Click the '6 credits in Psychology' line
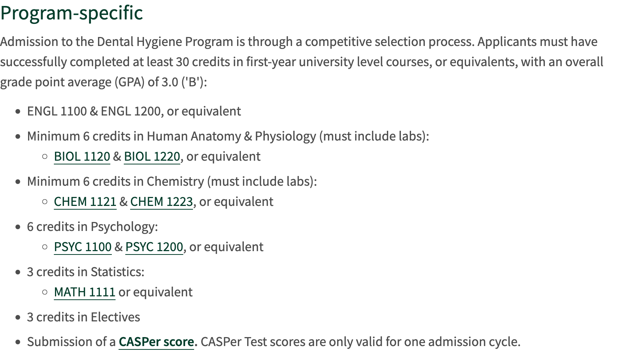This screenshot has width=638, height=364. pyautogui.click(x=92, y=227)
